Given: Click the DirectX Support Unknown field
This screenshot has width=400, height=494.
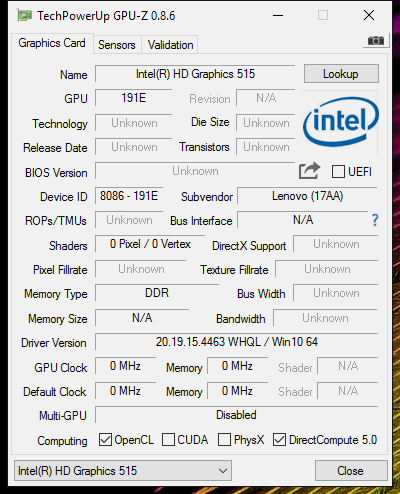Looking at the screenshot, I should pos(336,244).
